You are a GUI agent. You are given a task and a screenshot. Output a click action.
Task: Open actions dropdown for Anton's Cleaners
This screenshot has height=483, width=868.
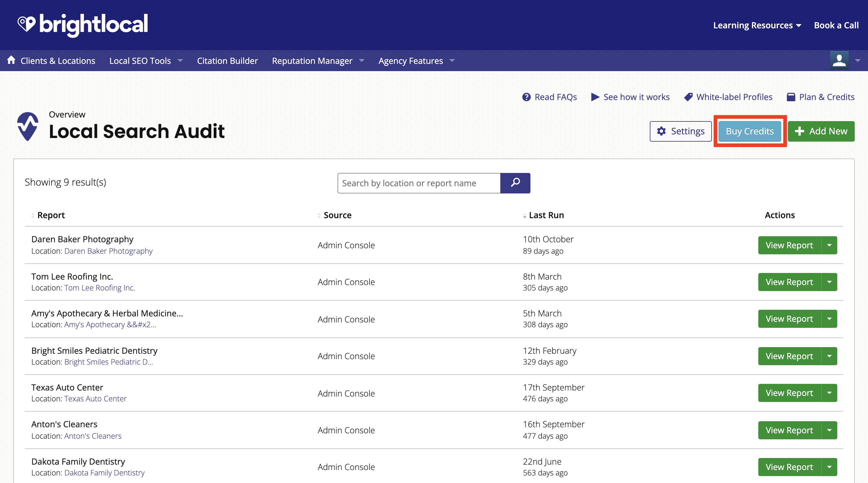[x=829, y=430]
